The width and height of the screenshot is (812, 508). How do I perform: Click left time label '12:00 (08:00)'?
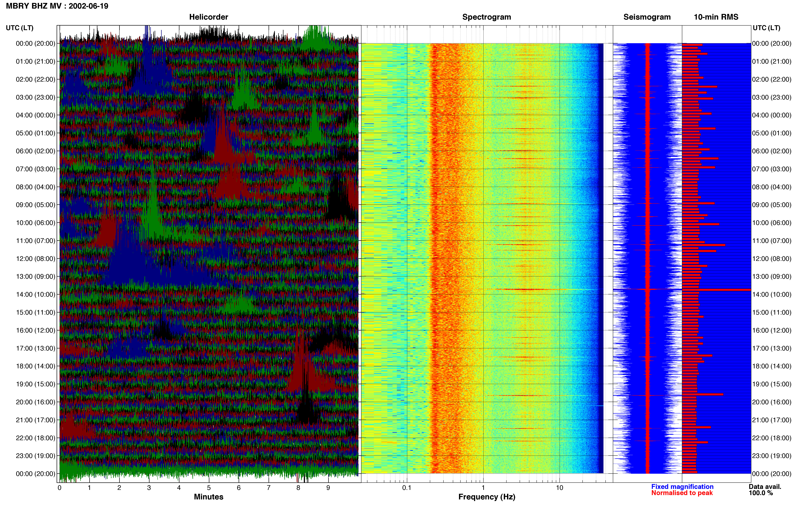tap(36, 259)
